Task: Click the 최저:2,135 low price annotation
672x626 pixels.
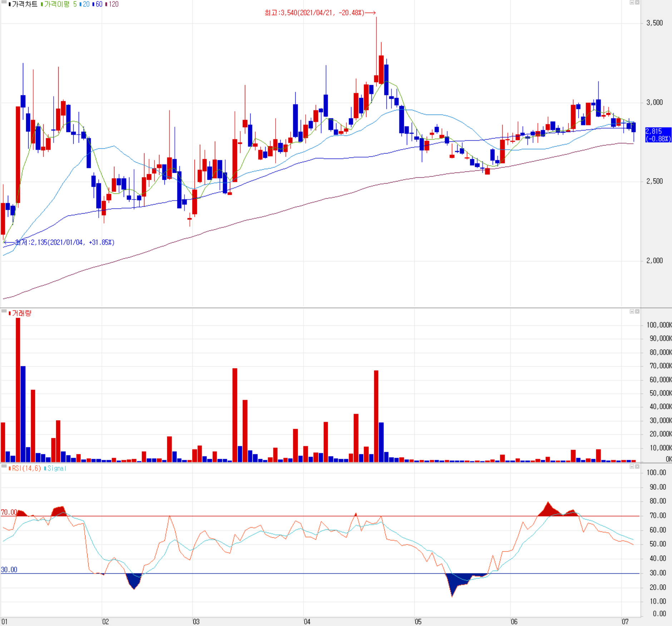Action: point(59,243)
